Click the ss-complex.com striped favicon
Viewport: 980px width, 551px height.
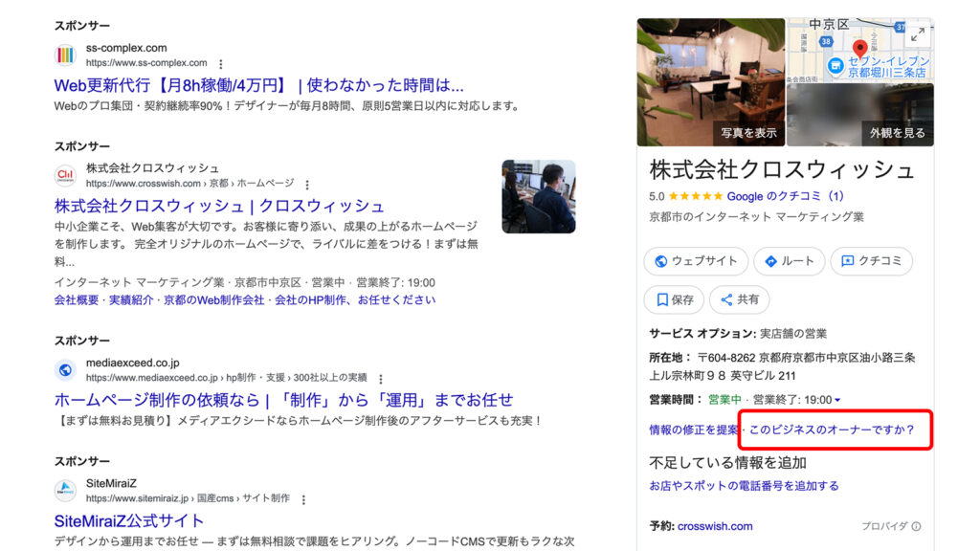pos(65,55)
